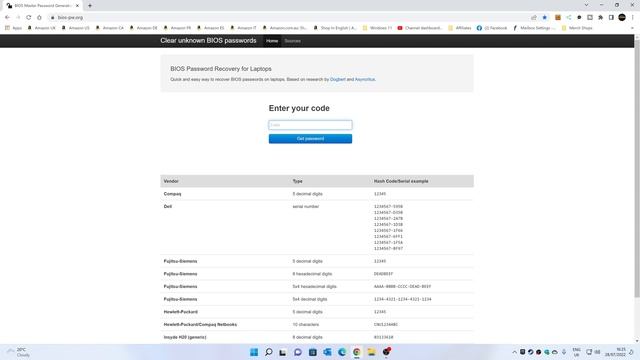Click the OneDrive cloud tray icon
The width and height of the screenshot is (640, 360).
pyautogui.click(x=555, y=352)
